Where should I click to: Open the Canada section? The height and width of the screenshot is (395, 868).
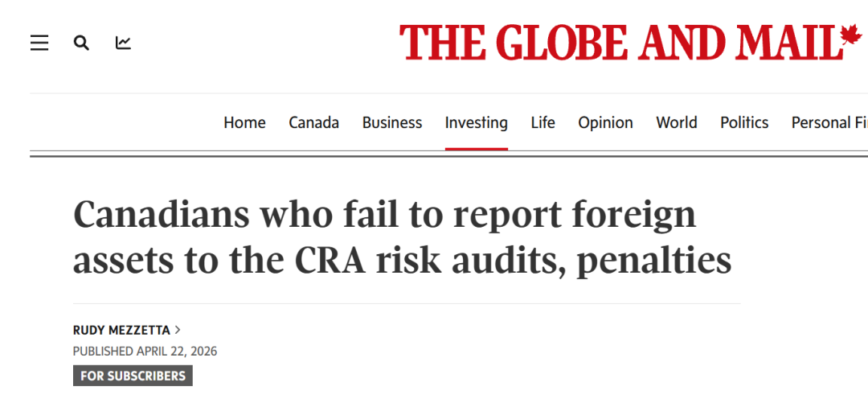313,122
